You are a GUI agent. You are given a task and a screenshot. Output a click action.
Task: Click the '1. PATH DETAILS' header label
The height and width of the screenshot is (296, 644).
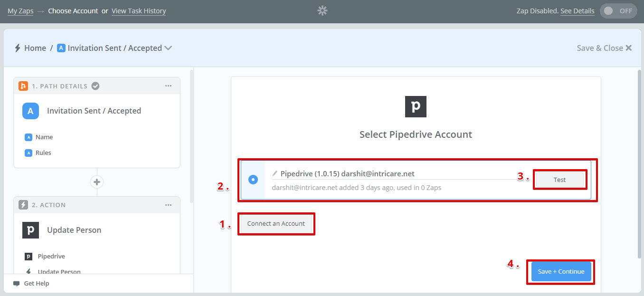coord(59,86)
